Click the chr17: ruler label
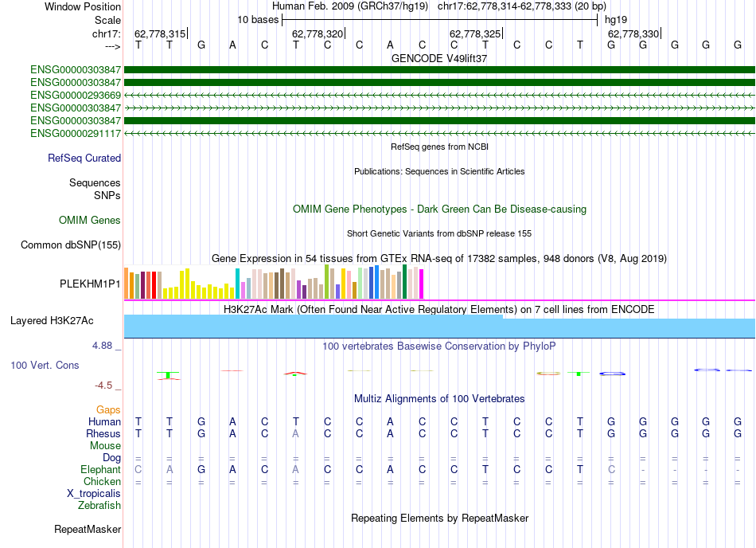The image size is (756, 548). coord(106,33)
